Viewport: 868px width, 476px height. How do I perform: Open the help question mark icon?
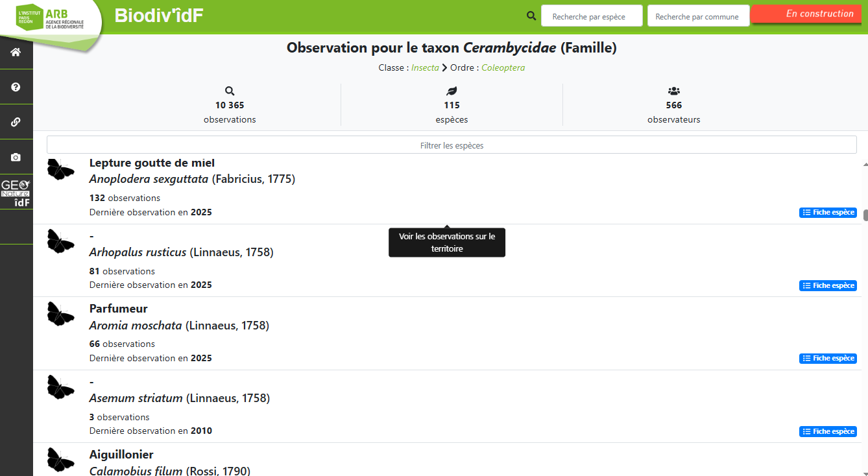pos(16,87)
